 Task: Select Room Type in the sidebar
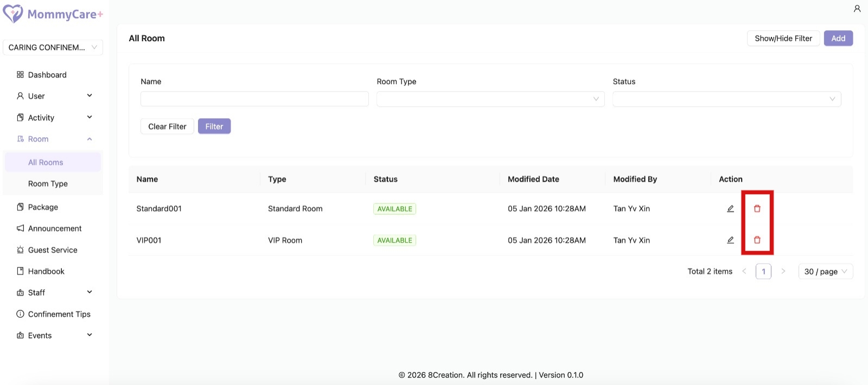click(48, 184)
